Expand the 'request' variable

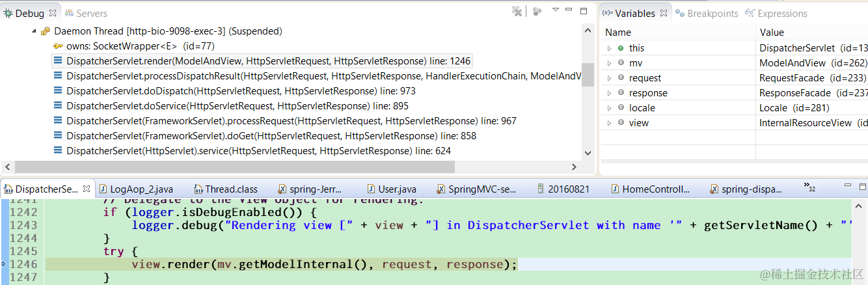point(610,78)
